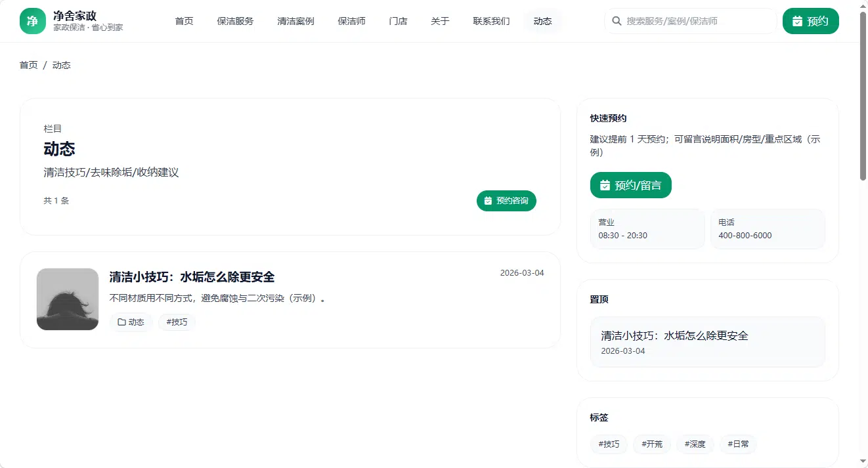Click the green 净 logo icon
Viewport: 868px width, 468px height.
33,21
